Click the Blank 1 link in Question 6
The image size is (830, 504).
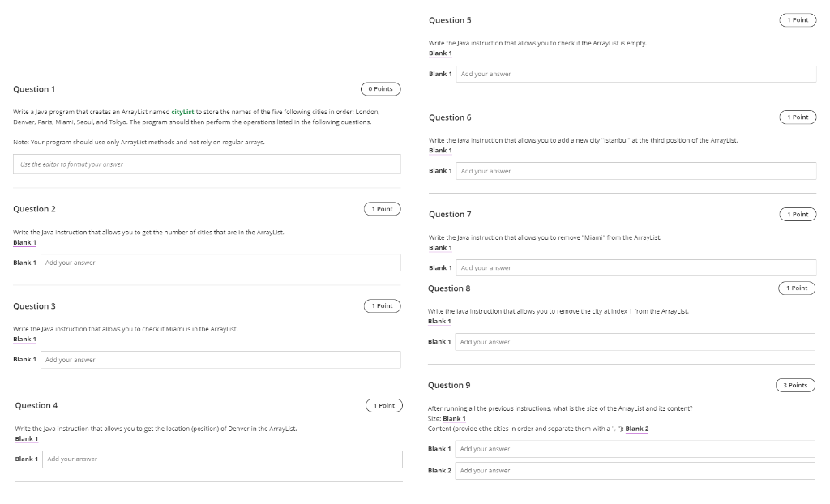tap(440, 150)
